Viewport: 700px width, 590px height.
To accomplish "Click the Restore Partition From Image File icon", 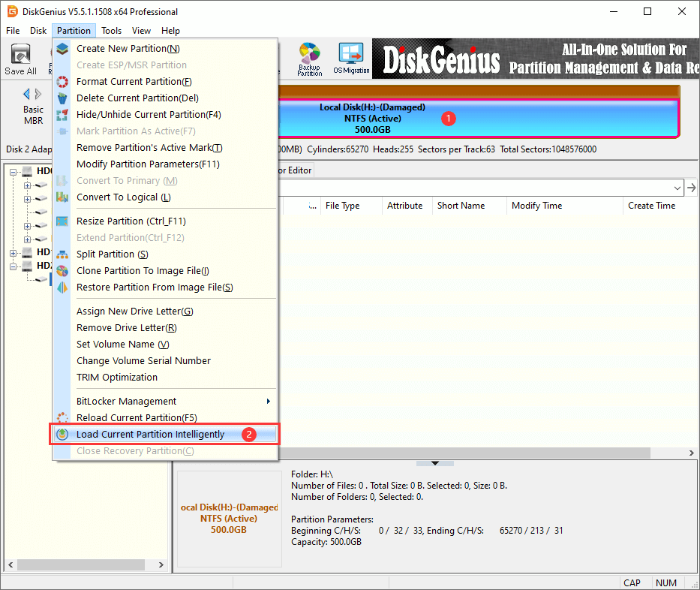I will [x=62, y=287].
